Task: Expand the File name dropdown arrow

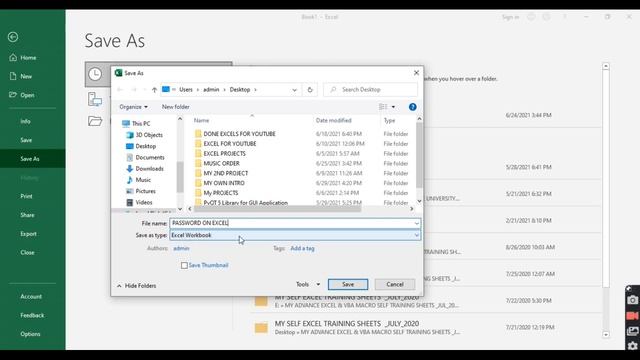Action: coord(416,223)
